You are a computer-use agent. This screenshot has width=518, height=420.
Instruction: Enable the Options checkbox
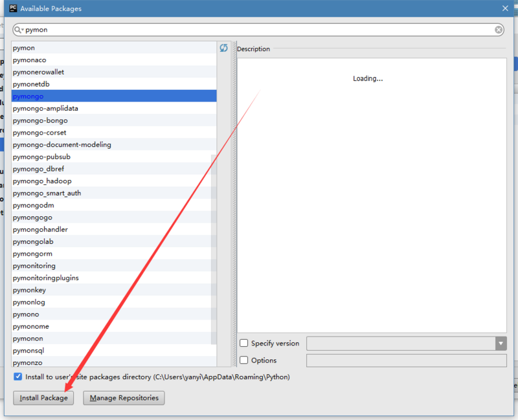pyautogui.click(x=244, y=360)
